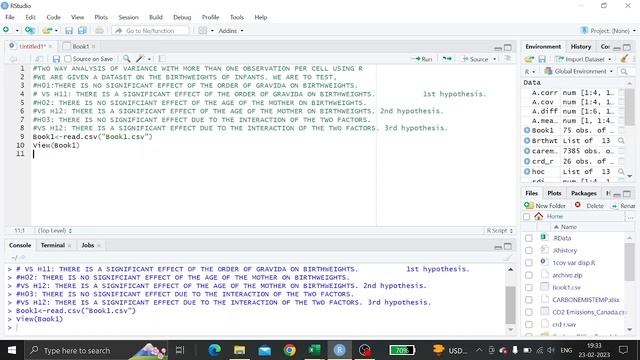The image size is (640, 360).
Task: Click the Re-run previous code icon
Action: (x=447, y=59)
